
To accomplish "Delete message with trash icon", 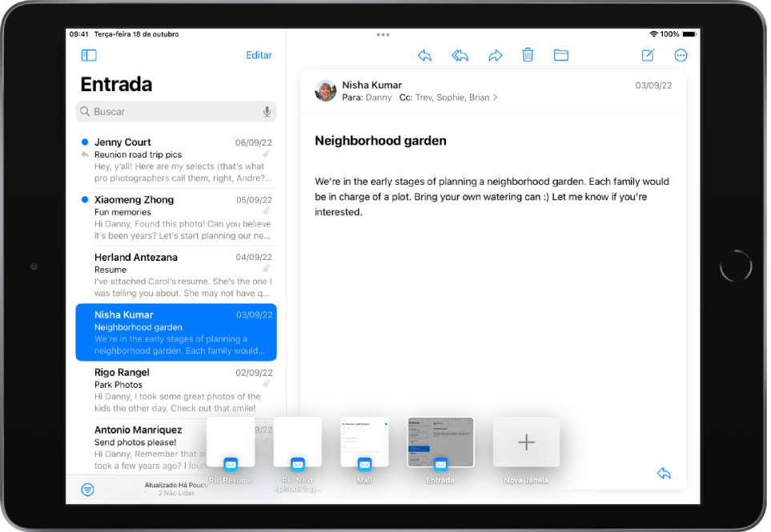I will pos(528,54).
